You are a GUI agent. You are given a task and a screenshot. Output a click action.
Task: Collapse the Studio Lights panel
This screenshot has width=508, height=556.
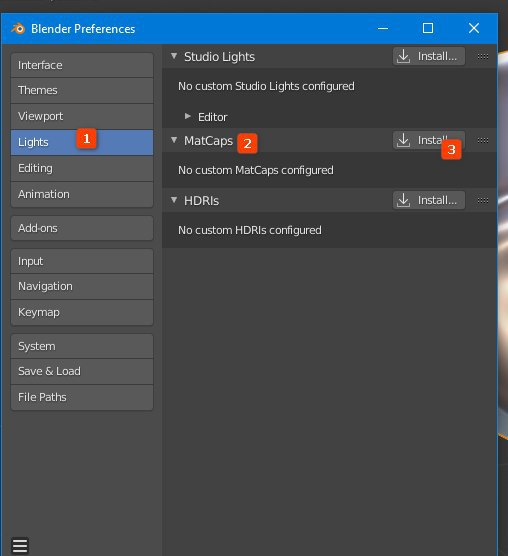(174, 56)
